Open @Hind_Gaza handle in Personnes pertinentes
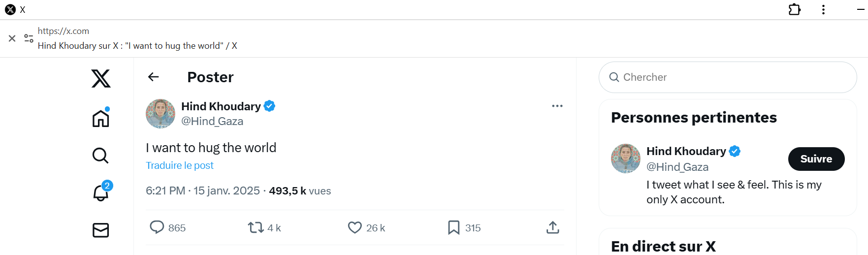The image size is (868, 255). coord(677,167)
